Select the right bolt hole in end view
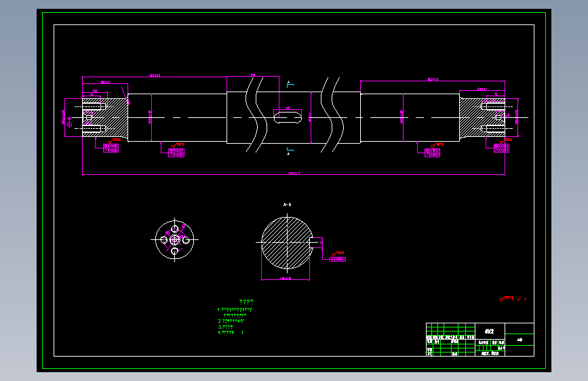Screen dimensions: 588x381 tap(186, 239)
